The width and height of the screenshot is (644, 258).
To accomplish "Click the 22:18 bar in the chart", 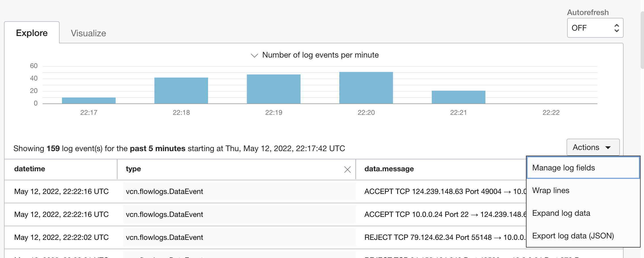I will 181,91.
